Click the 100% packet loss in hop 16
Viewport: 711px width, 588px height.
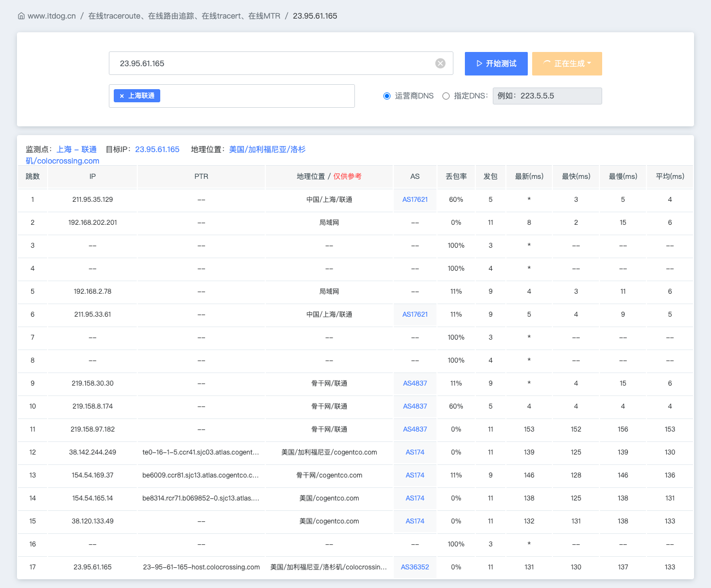[x=456, y=544]
